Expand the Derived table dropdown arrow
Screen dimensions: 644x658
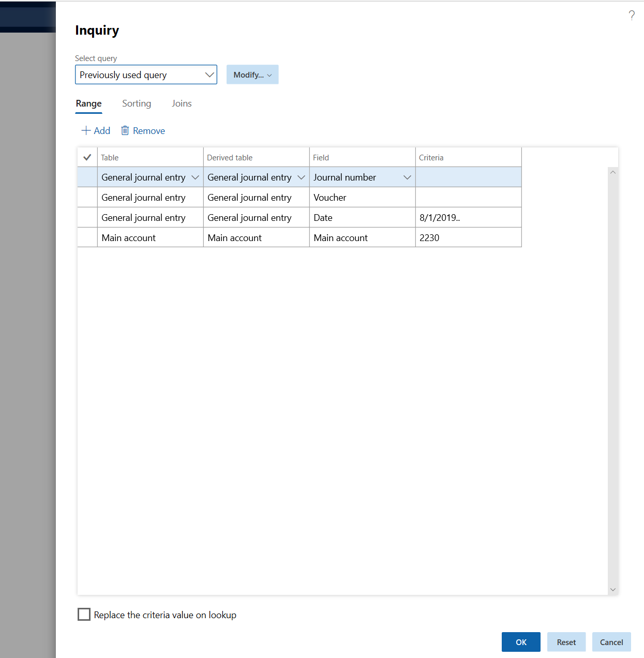click(x=301, y=177)
